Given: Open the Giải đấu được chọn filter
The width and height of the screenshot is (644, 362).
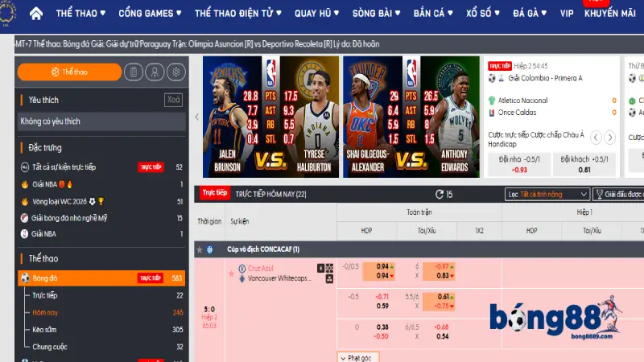Looking at the screenshot, I should click(x=618, y=194).
